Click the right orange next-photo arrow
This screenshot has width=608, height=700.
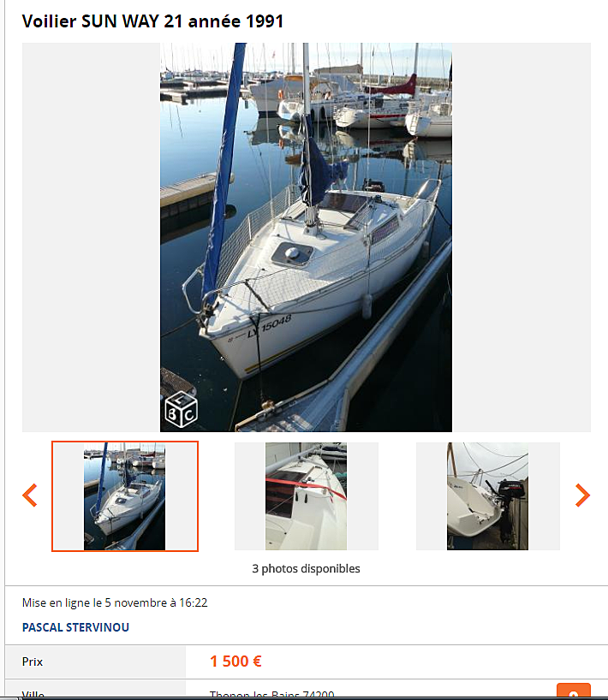click(x=582, y=495)
